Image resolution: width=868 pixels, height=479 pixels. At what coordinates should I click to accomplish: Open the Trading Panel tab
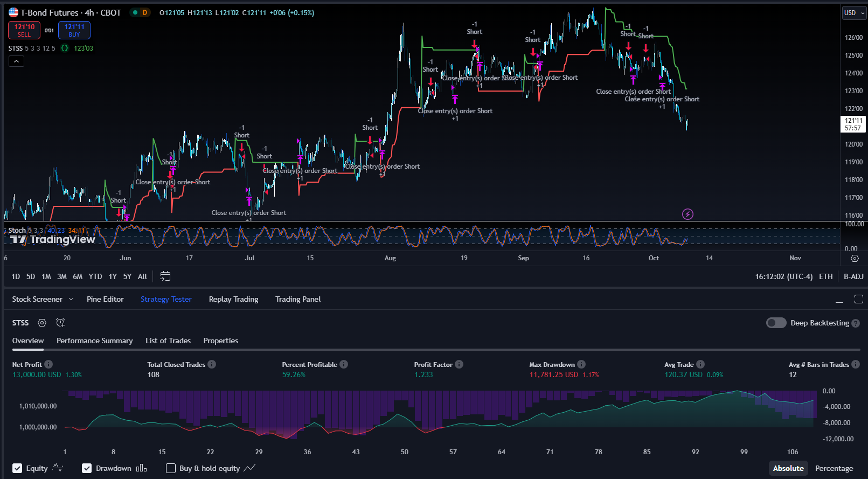click(298, 299)
